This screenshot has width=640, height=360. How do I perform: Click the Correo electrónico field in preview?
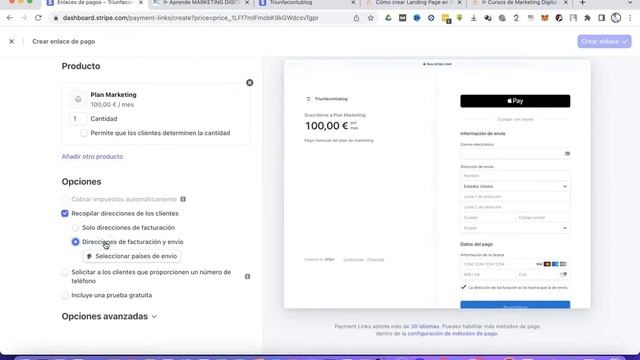(x=515, y=153)
